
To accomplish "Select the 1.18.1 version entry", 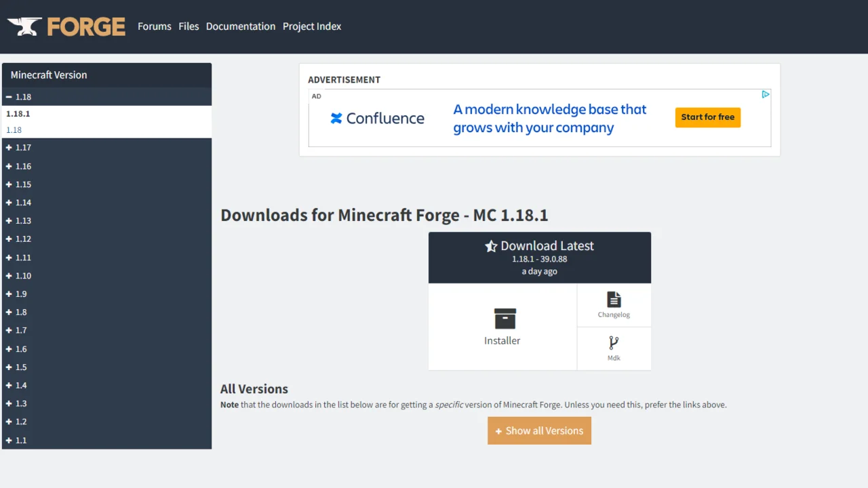I will (18, 114).
